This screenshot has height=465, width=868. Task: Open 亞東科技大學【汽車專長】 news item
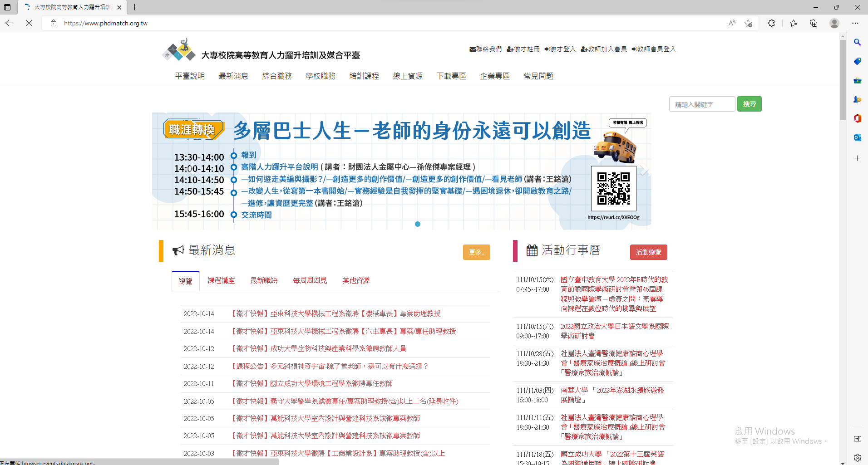[x=343, y=331]
